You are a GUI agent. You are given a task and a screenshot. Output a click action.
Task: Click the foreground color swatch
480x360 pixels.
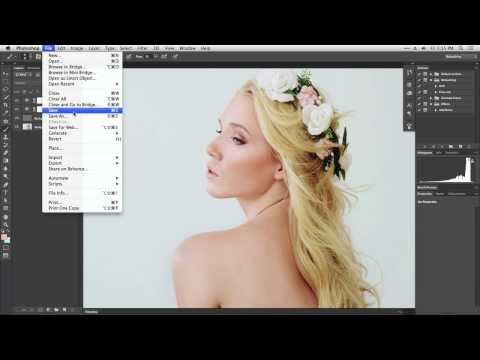[x=4, y=237]
